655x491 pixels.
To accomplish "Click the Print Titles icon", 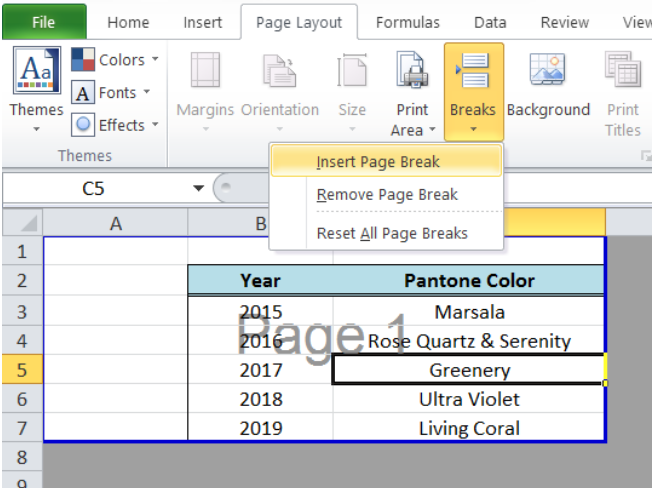I will click(622, 69).
